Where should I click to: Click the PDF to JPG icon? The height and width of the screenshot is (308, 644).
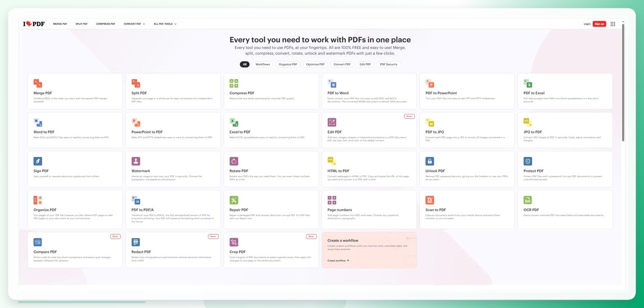pos(430,122)
